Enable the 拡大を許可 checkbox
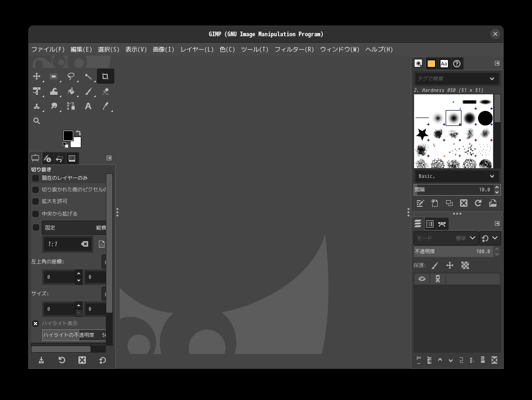 tap(35, 201)
